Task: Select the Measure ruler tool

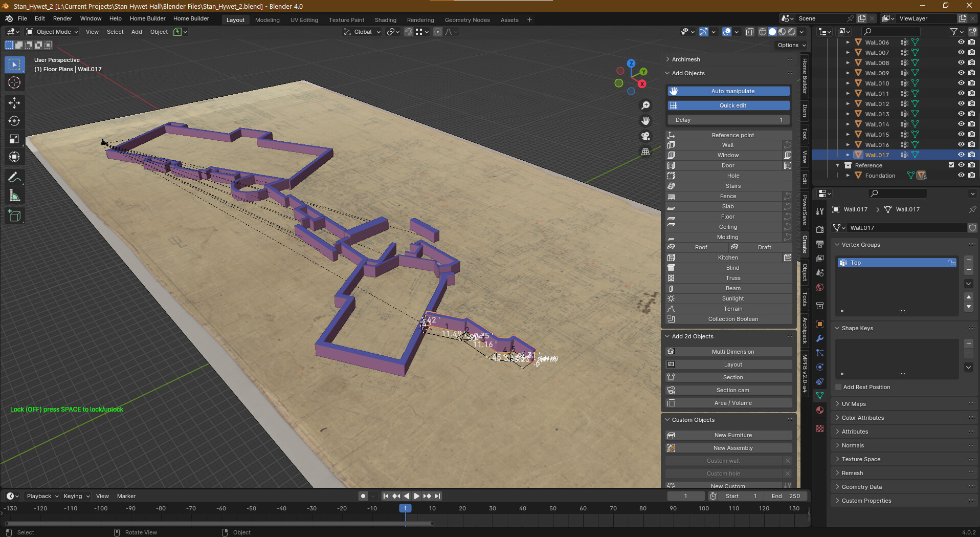Action: [x=14, y=196]
